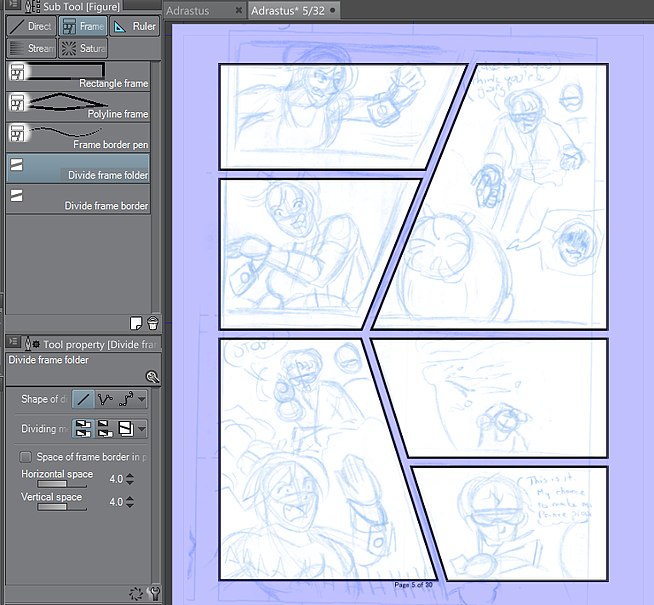Select the Saturated line sub tool group
Image resolution: width=654 pixels, height=605 pixels.
(83, 48)
